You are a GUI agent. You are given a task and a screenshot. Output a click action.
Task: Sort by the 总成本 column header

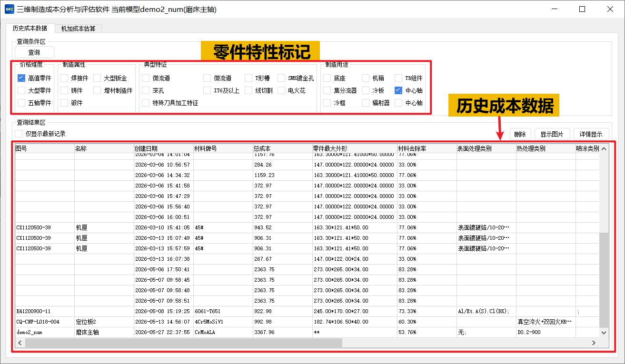tap(283, 148)
